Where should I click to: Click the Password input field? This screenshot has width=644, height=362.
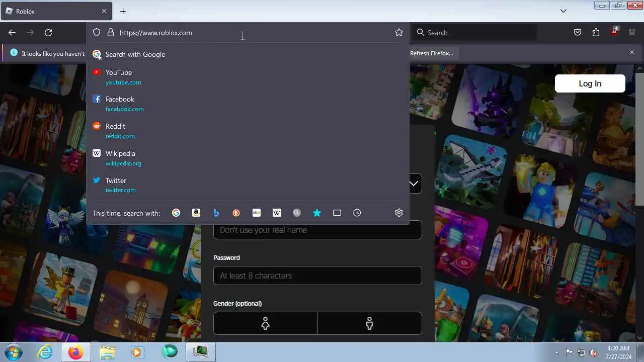pos(317,276)
